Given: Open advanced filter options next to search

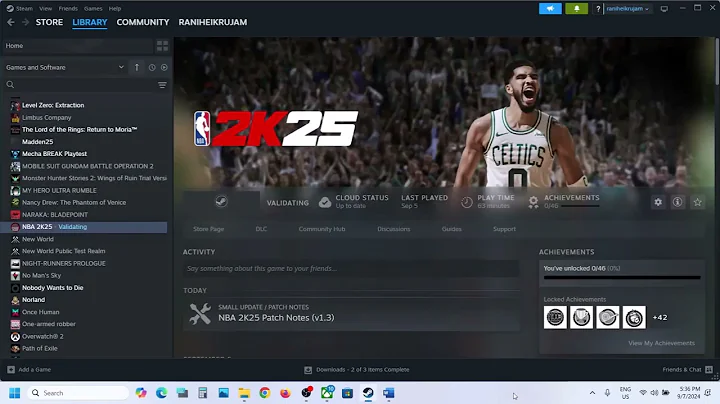Looking at the screenshot, I should coord(162,85).
